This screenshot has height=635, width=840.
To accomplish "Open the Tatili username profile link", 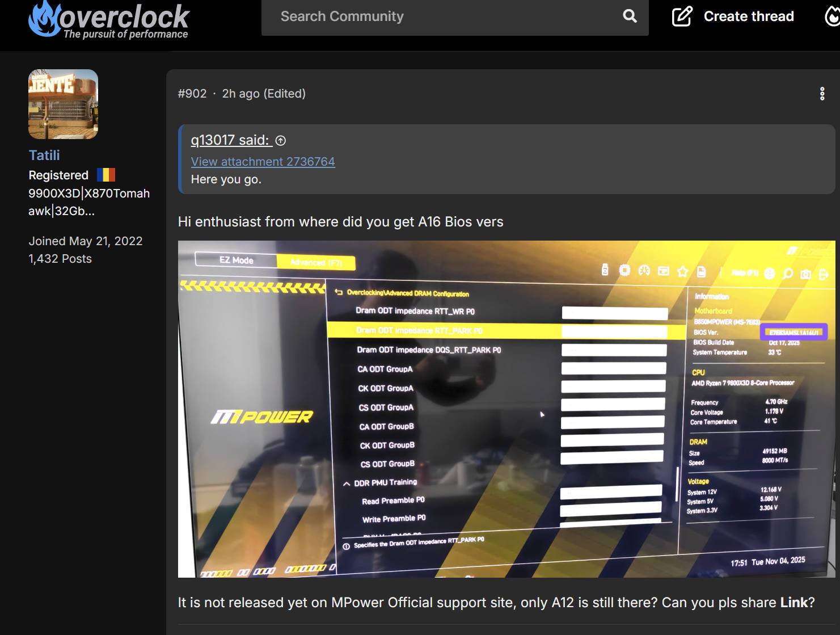I will [x=44, y=155].
